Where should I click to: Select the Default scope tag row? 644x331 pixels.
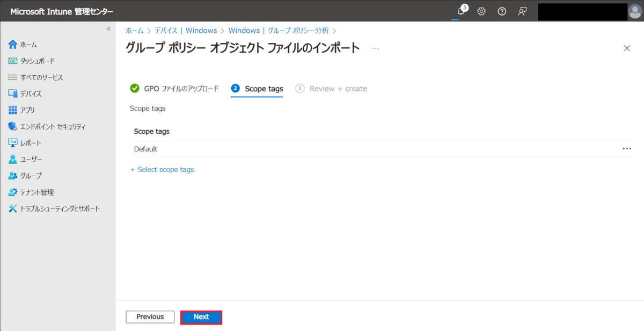[x=382, y=149]
